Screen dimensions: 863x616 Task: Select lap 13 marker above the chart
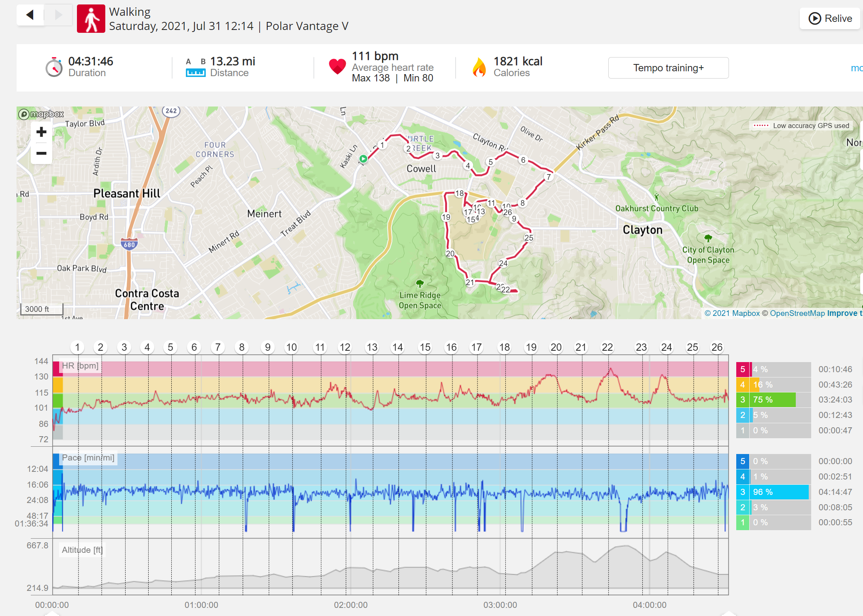372,347
